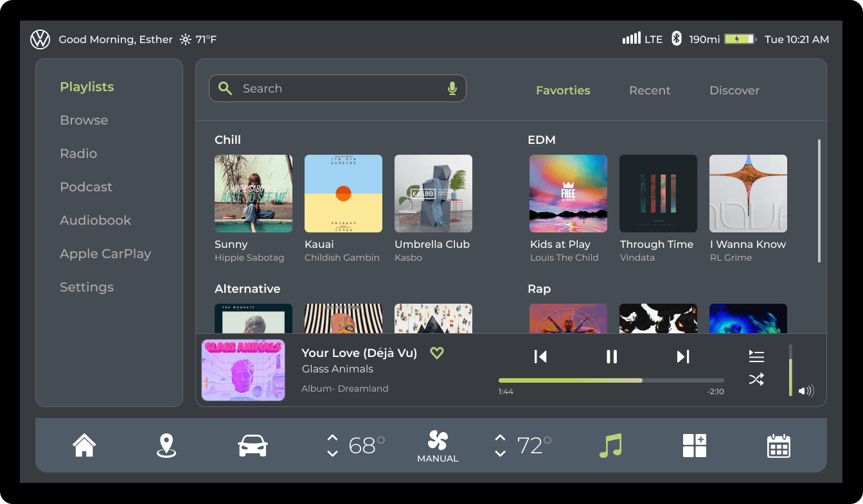Click the fan MANUAL climate icon
The image size is (863, 504).
pyautogui.click(x=438, y=446)
